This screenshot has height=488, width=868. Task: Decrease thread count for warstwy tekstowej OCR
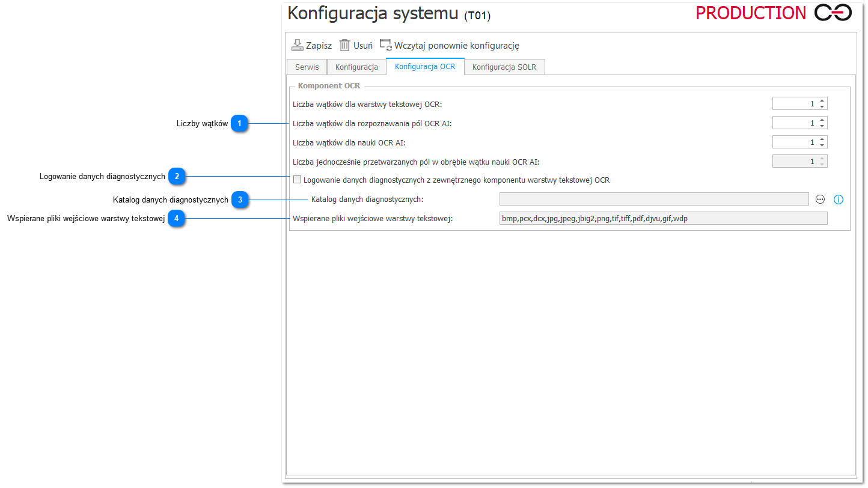pos(822,106)
